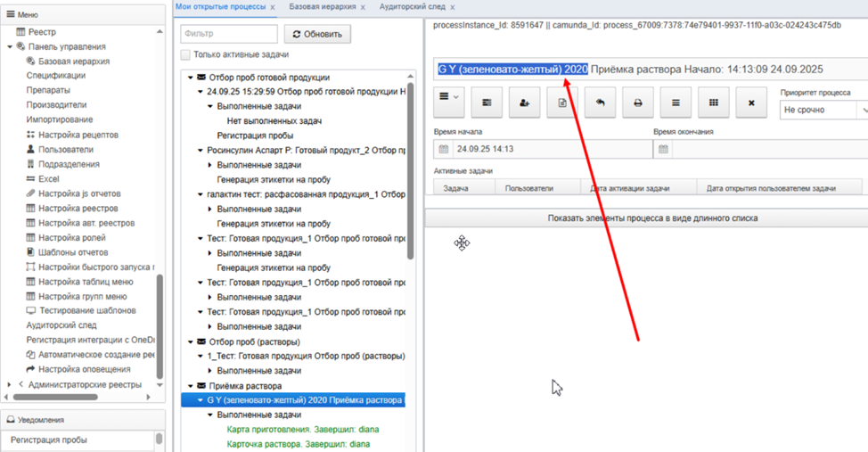Image resolution: width=868 pixels, height=452 pixels.
Task: Click the sidebar menu vertical scrollbar
Action: [x=160, y=325]
